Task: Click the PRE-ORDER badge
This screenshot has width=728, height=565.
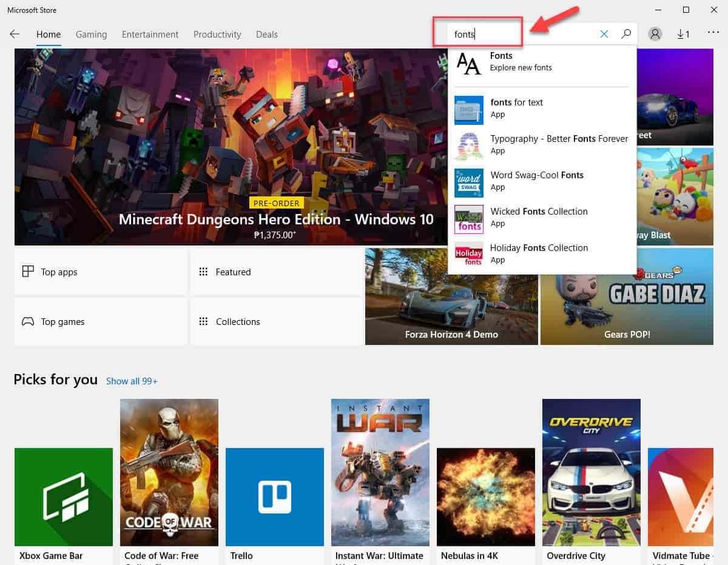Action: 276,203
